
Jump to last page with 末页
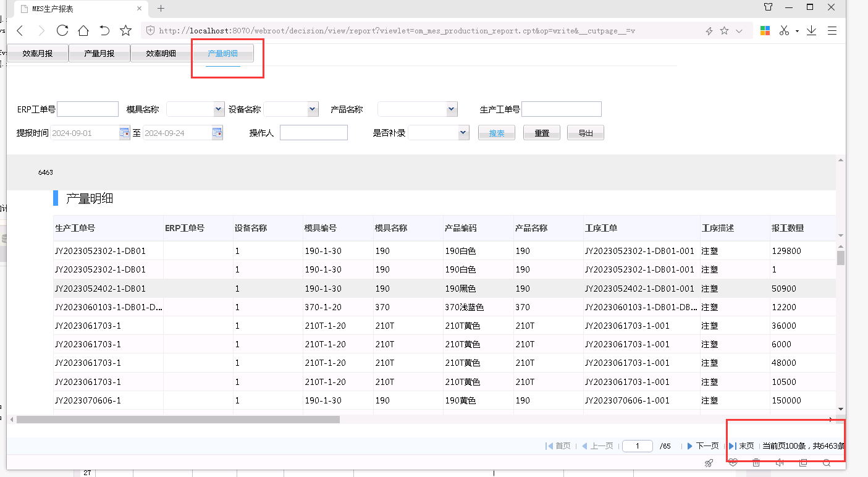741,446
